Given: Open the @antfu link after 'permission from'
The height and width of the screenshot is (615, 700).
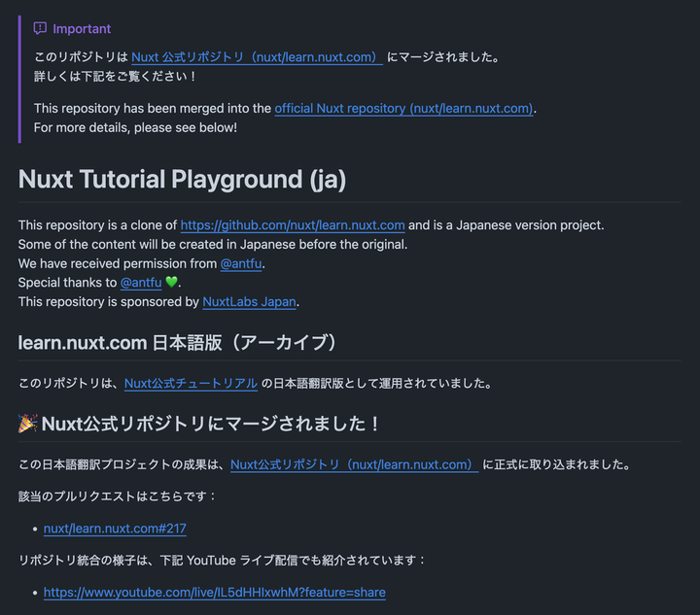Looking at the screenshot, I should [241, 263].
